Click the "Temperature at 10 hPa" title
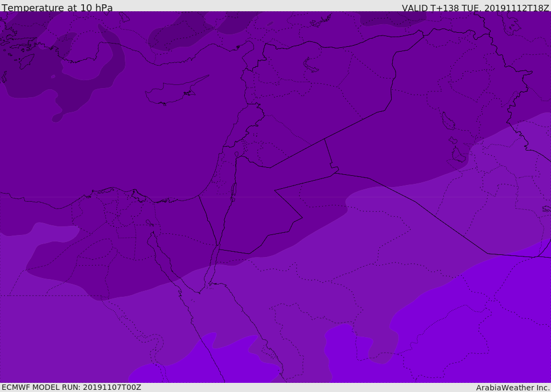Image resolution: width=551 pixels, height=392 pixels. point(57,8)
